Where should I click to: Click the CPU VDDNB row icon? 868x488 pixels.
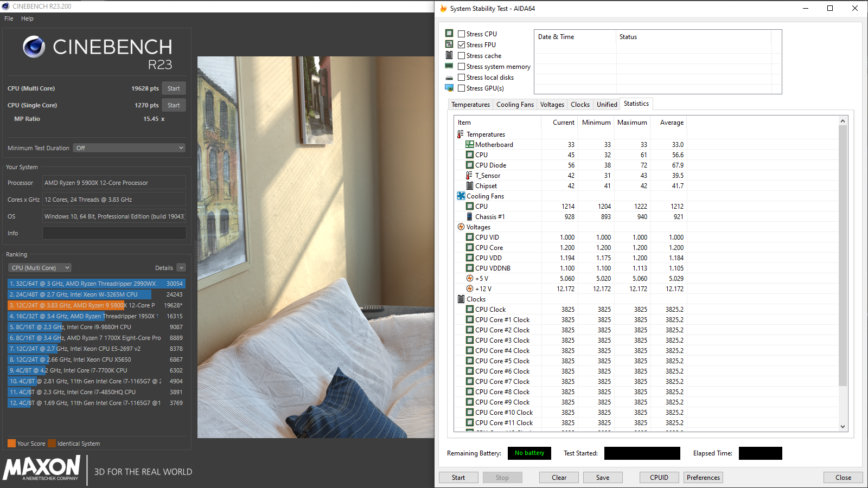470,268
